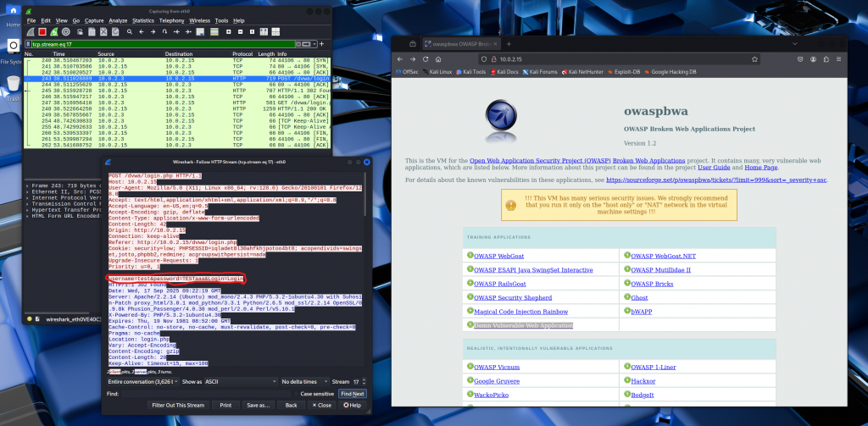Click resize columns to fit icon
The height and width of the screenshot is (426, 868).
point(264,31)
